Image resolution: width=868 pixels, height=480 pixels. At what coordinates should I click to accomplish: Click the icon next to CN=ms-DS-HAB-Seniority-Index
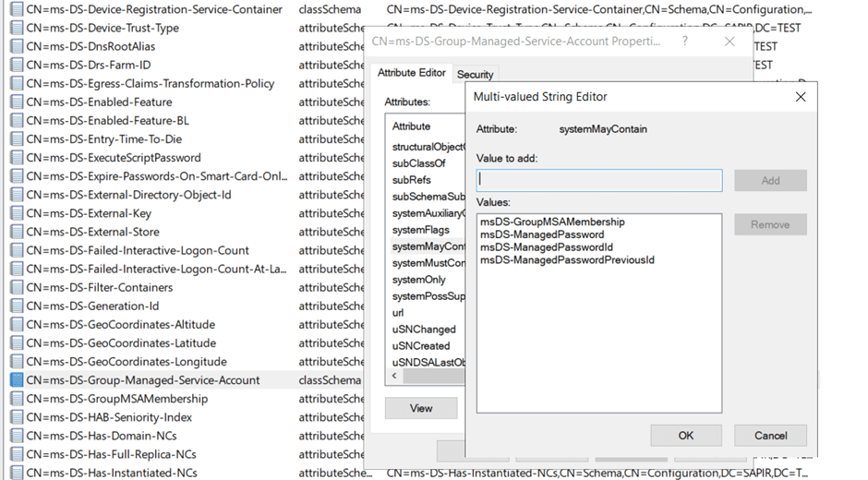pos(17,417)
